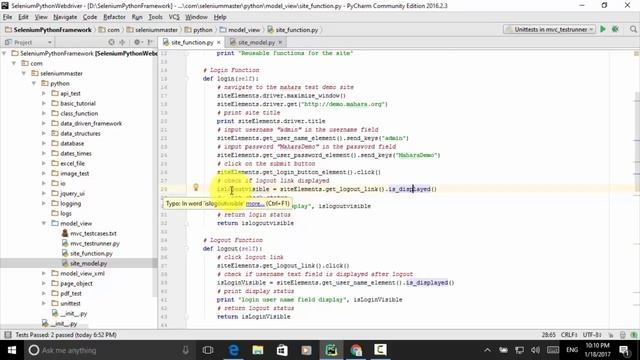Image resolution: width=640 pixels, height=360 pixels.
Task: Run the Unittests in mvc_testrunner configuration
Action: pyautogui.click(x=602, y=29)
